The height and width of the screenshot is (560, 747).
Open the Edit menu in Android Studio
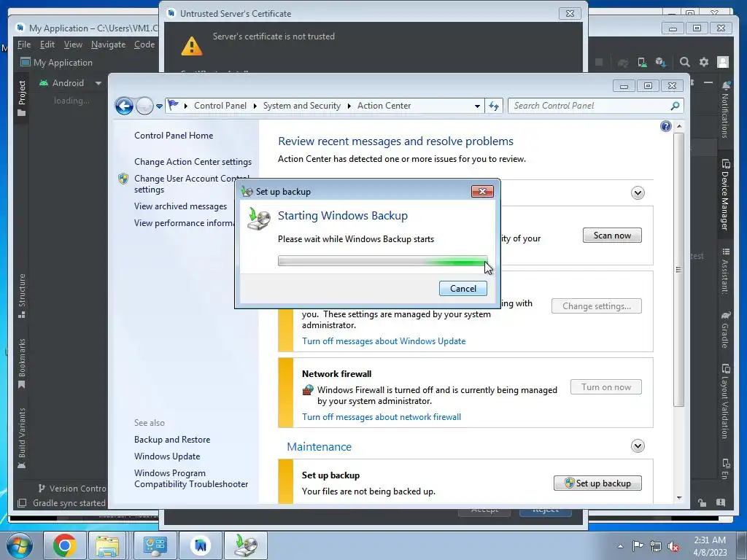(x=47, y=44)
